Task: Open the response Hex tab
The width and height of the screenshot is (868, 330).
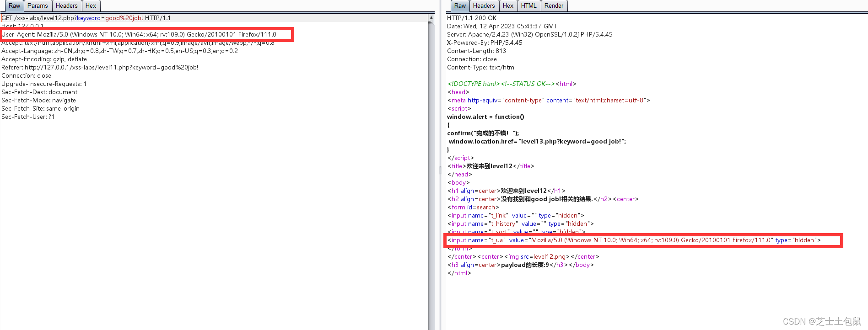Action: (x=508, y=6)
